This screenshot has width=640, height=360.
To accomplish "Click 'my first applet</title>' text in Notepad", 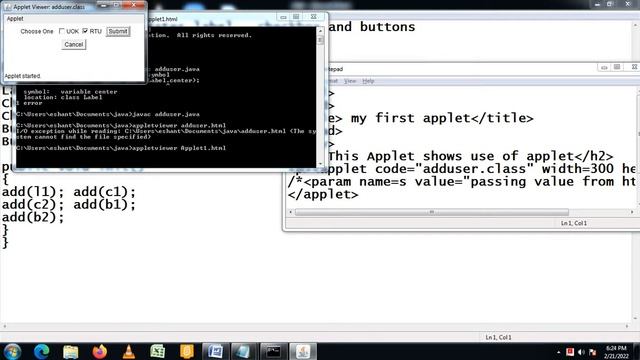I will (x=442, y=118).
